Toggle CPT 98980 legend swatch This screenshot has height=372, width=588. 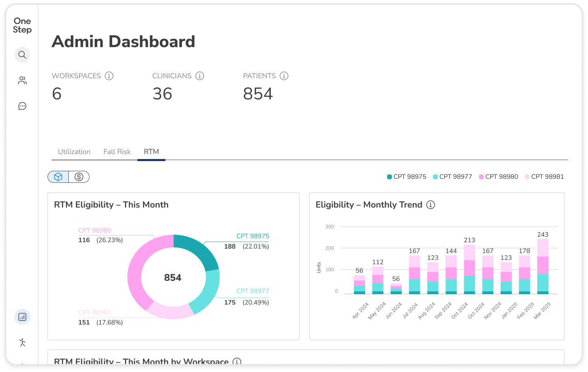481,177
